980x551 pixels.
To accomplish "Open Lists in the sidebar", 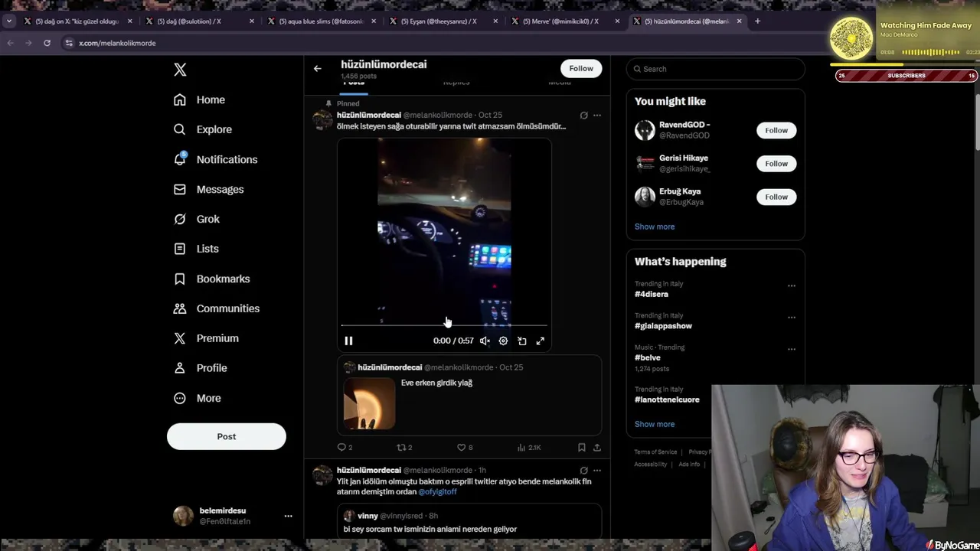I will tap(196, 249).
